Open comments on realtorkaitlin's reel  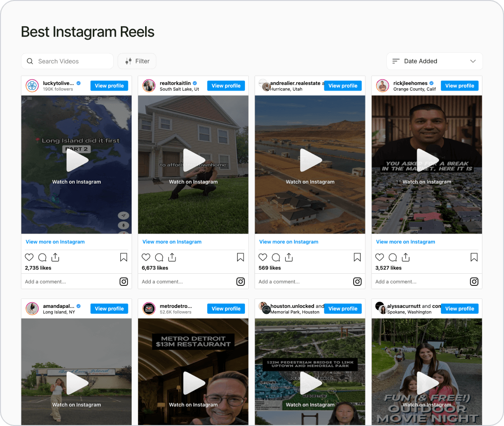[159, 257]
